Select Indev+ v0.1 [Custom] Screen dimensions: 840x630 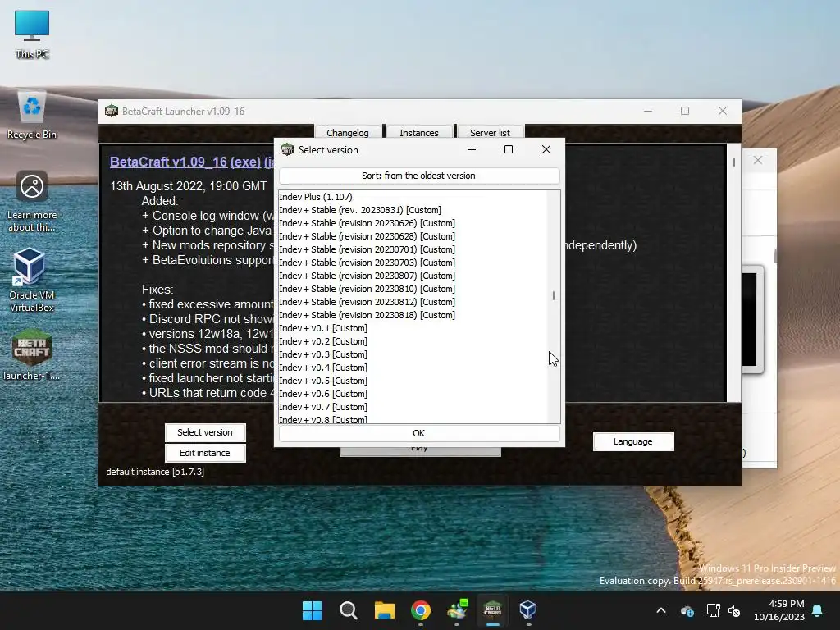click(413, 328)
